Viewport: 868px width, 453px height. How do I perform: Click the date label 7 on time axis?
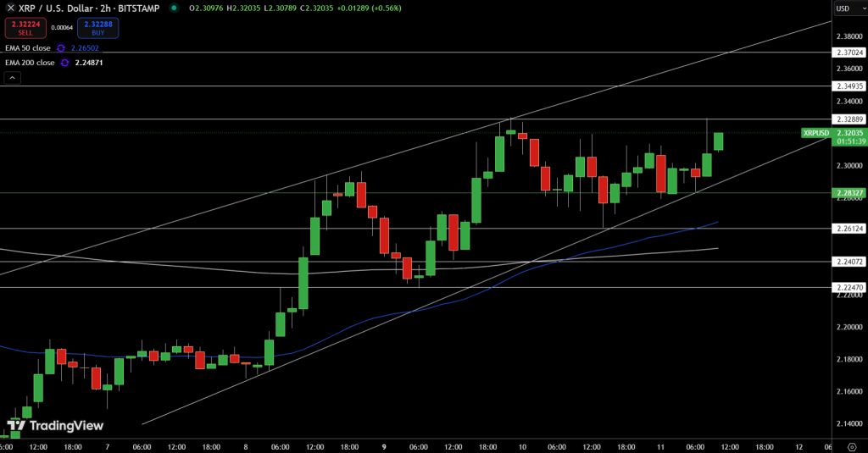coord(108,447)
